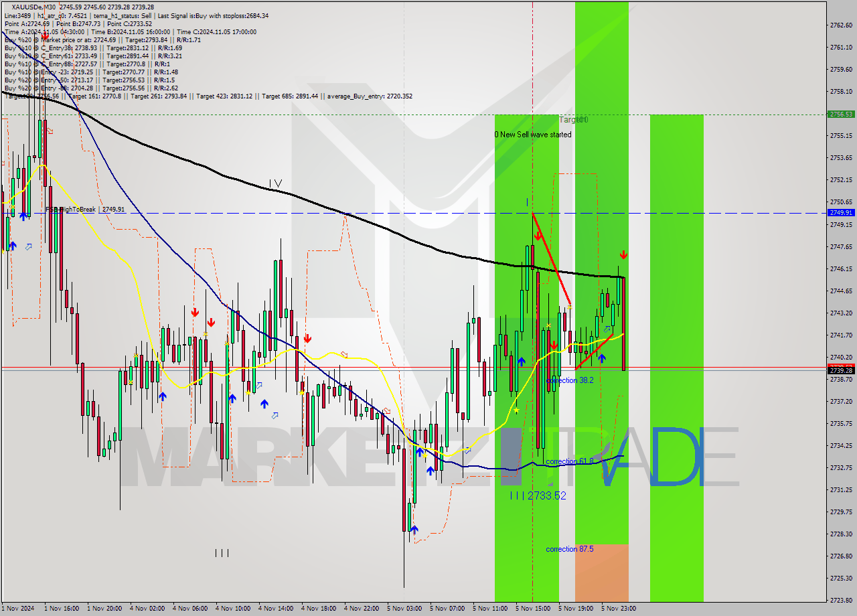
Task: Click the 'Buy %20 @ Entry -88: 2704.28' line
Action: [x=91, y=88]
